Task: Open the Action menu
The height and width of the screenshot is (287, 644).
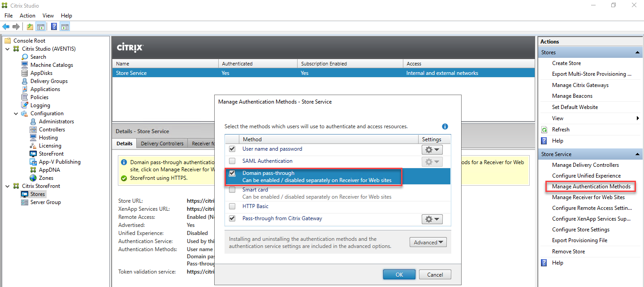Action: click(x=27, y=16)
